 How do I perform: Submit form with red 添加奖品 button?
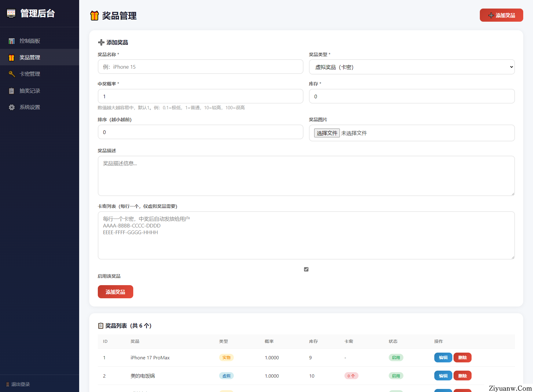click(x=116, y=292)
